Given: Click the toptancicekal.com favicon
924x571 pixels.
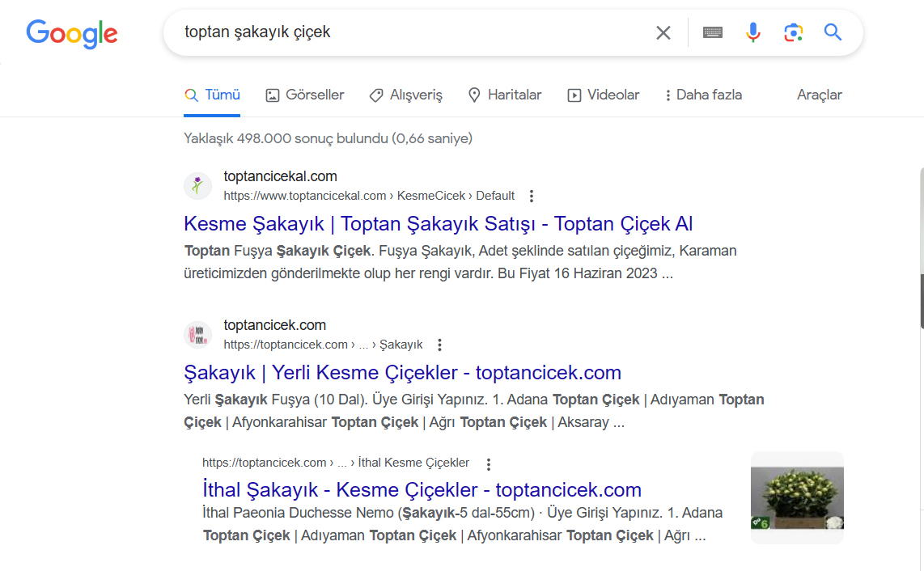Looking at the screenshot, I should [x=198, y=186].
